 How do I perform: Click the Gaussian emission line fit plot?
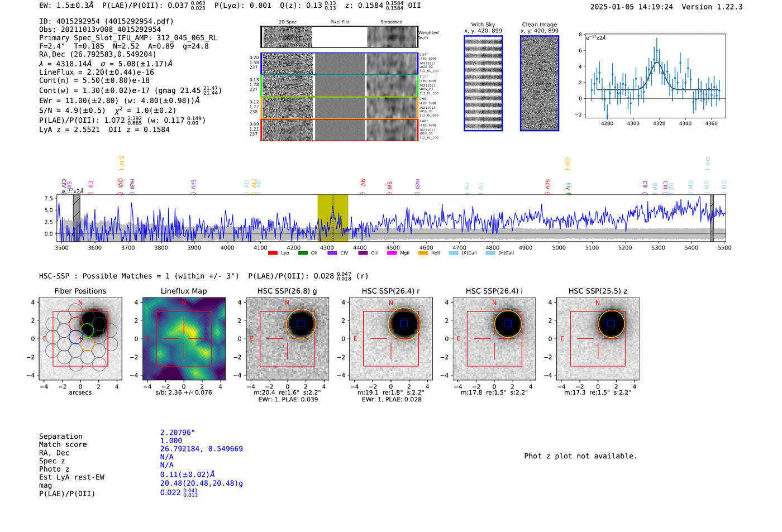655,76
